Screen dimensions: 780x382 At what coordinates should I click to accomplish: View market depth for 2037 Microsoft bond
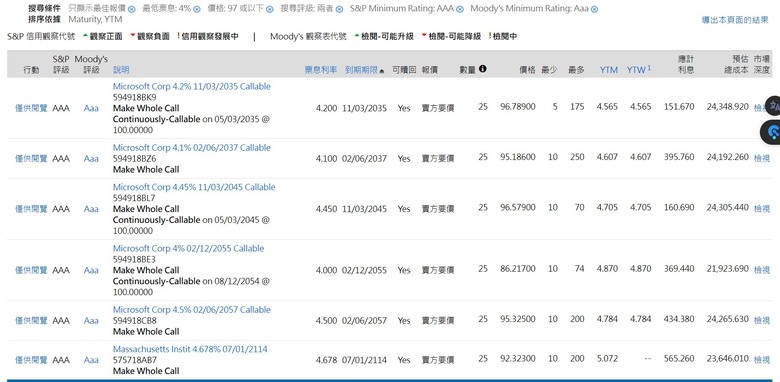pos(762,159)
